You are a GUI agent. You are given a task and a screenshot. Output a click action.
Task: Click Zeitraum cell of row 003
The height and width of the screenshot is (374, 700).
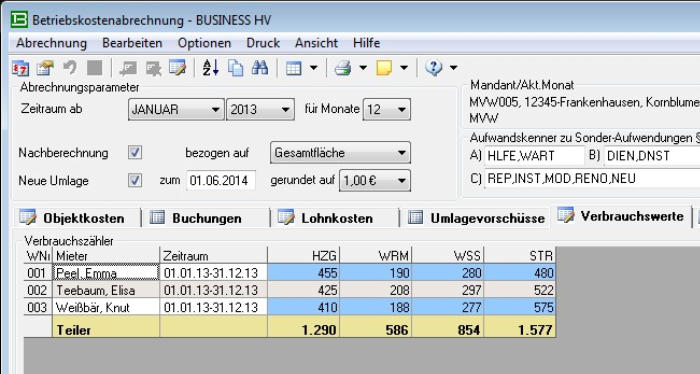pyautogui.click(x=213, y=307)
